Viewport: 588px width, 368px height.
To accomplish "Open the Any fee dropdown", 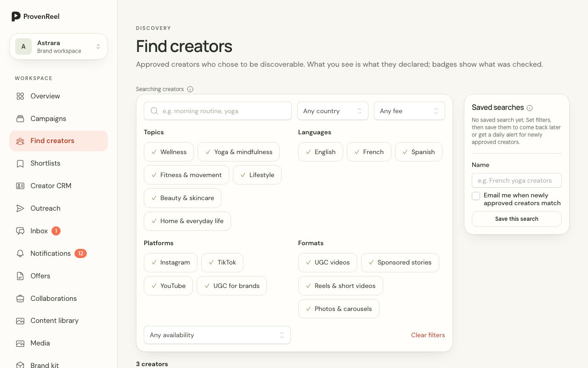I will click(x=409, y=111).
